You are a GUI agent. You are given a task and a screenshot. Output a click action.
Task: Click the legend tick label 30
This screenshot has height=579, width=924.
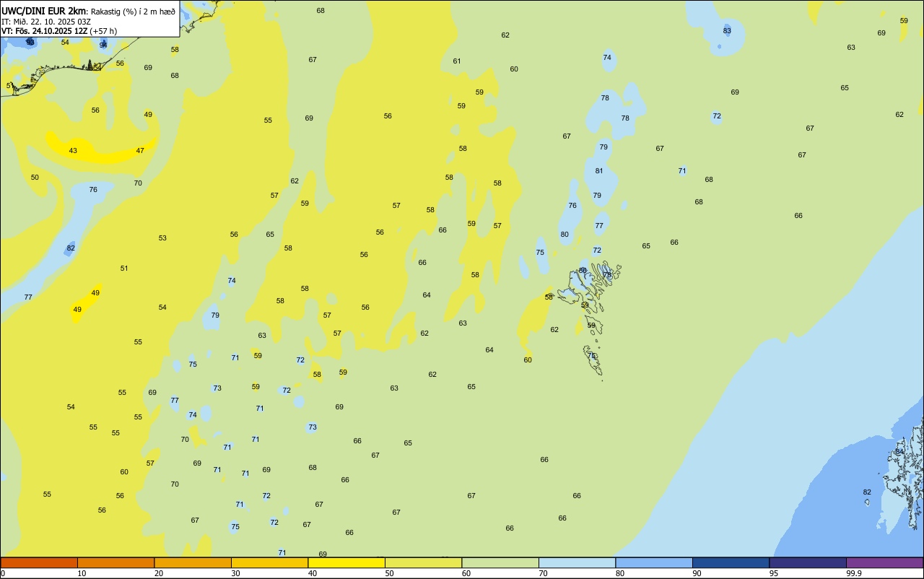point(235,573)
